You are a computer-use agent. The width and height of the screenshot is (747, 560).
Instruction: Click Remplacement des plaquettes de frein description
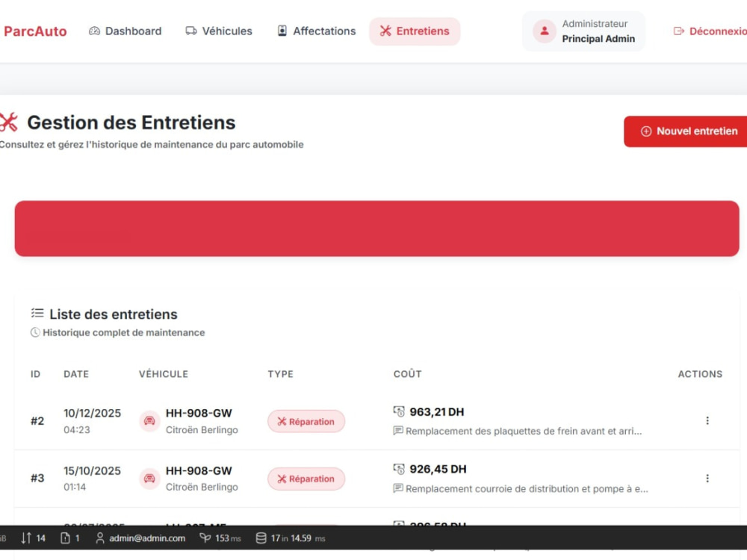(x=524, y=431)
